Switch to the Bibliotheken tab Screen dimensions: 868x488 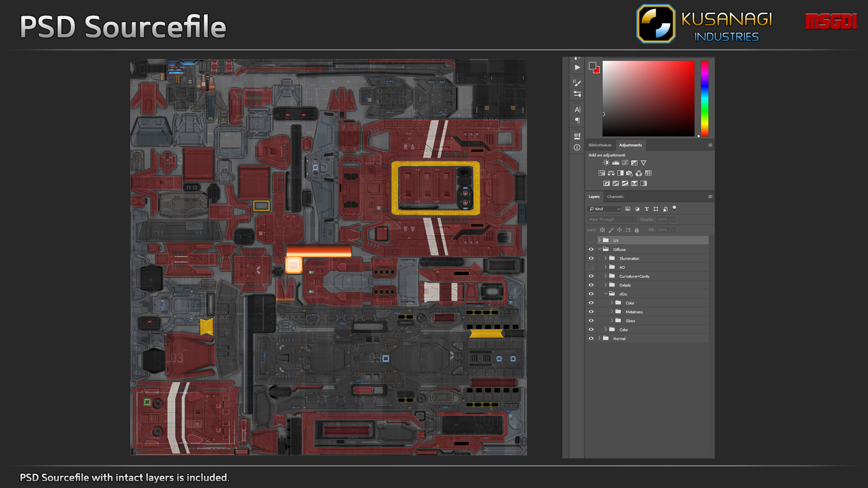[600, 145]
